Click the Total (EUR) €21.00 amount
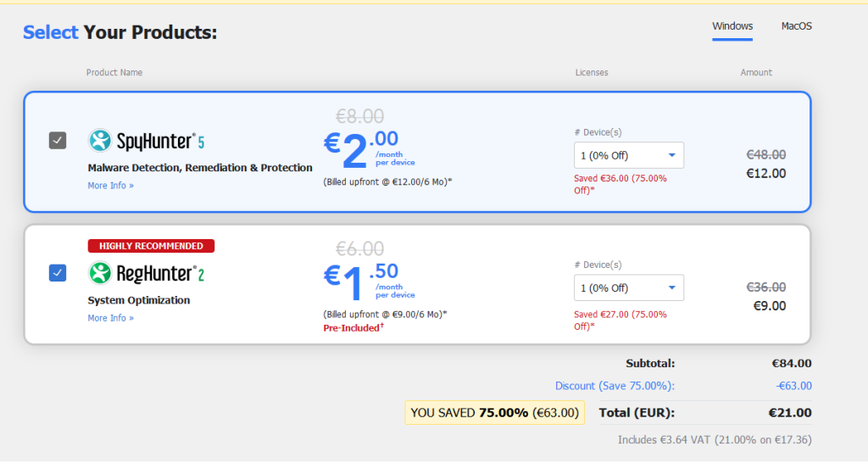Screen dimensions: 868x463 tap(791, 413)
